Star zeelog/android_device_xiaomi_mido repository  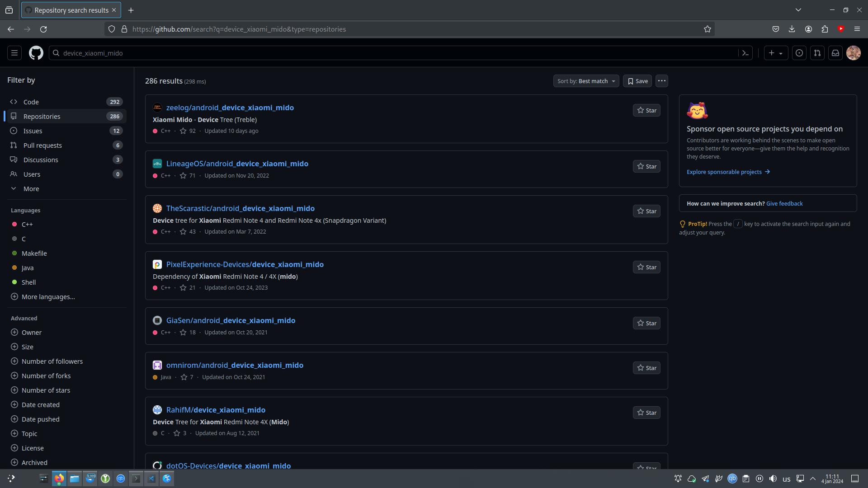click(646, 110)
